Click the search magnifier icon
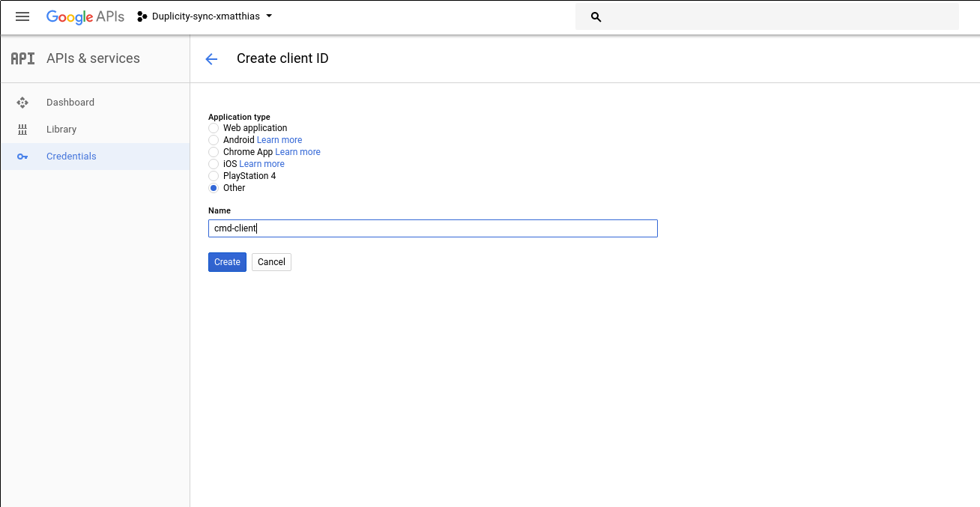 click(596, 16)
